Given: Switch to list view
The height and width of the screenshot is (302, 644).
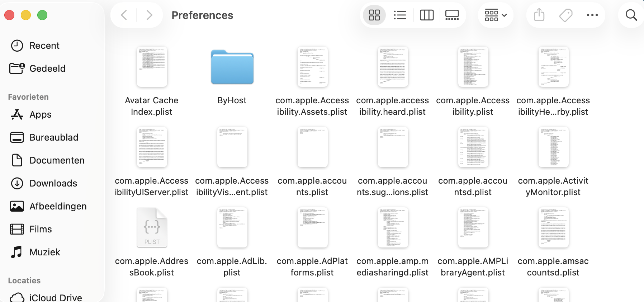Looking at the screenshot, I should pos(400,15).
